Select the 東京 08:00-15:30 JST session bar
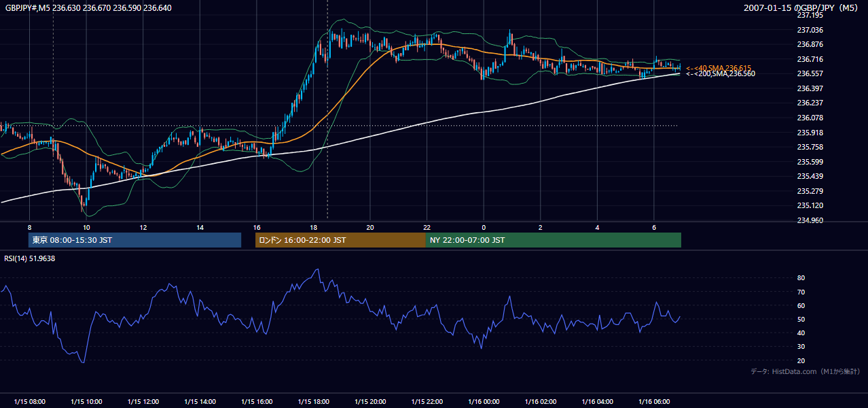 [x=134, y=240]
